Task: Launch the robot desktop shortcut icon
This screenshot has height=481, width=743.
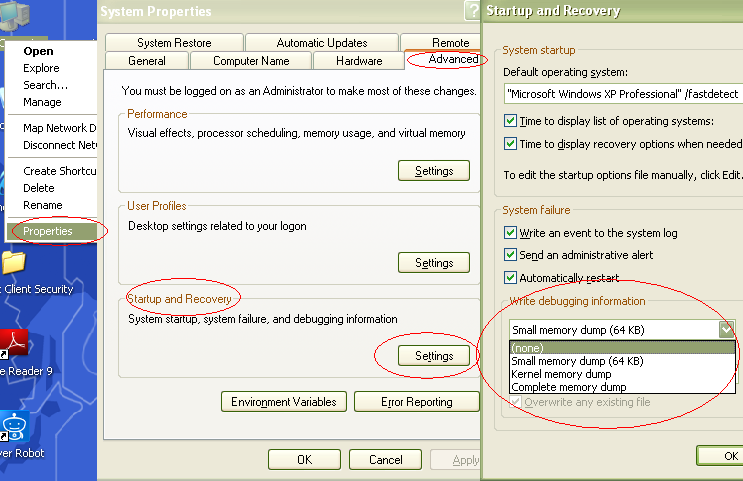Action: coord(14,427)
